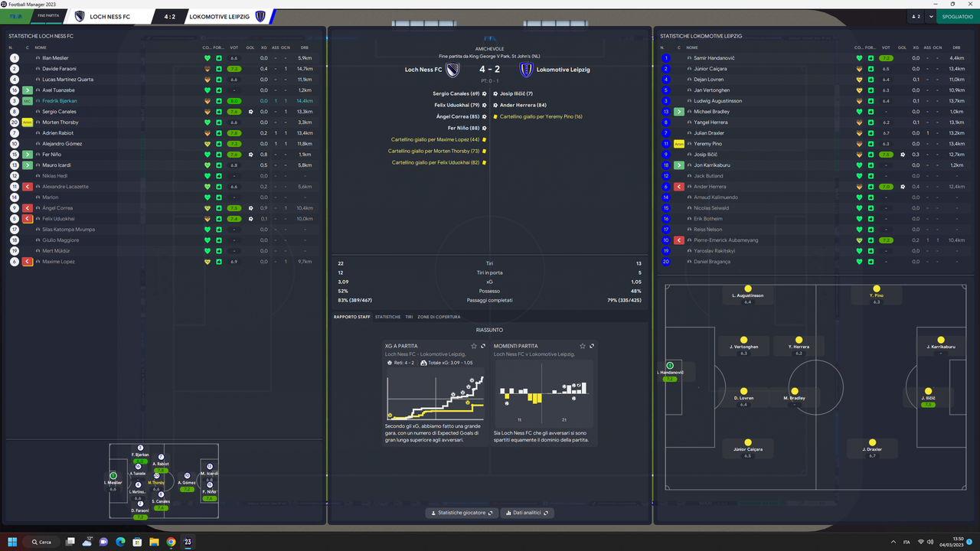Open Dati analitici panel
This screenshot has height=551, width=980.
click(x=527, y=513)
